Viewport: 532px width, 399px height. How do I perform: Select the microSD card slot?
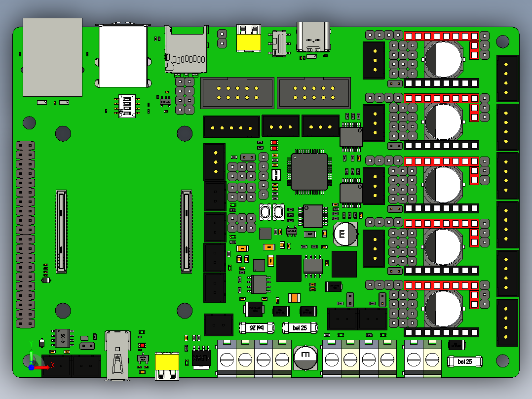point(186,49)
